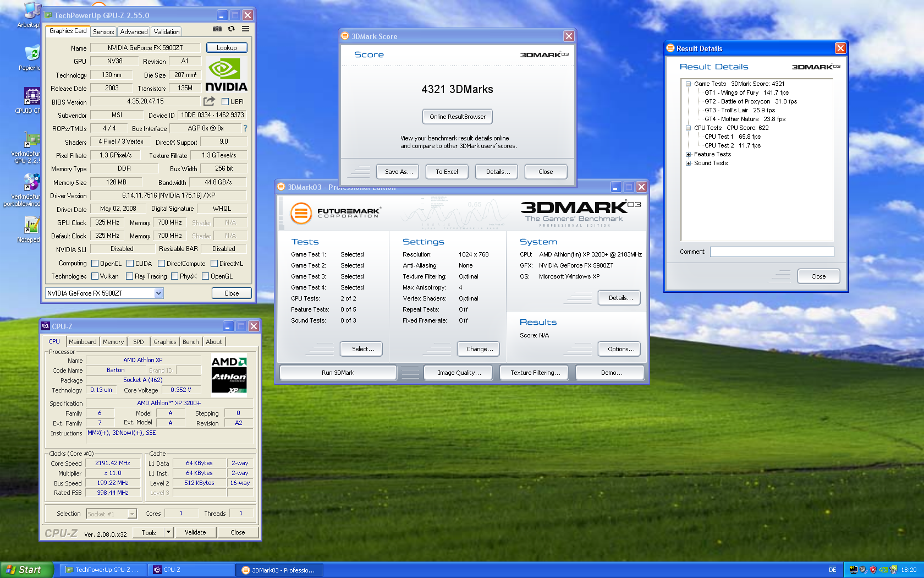
Task: Toggle the OpenCL checkbox
Action: pos(95,264)
